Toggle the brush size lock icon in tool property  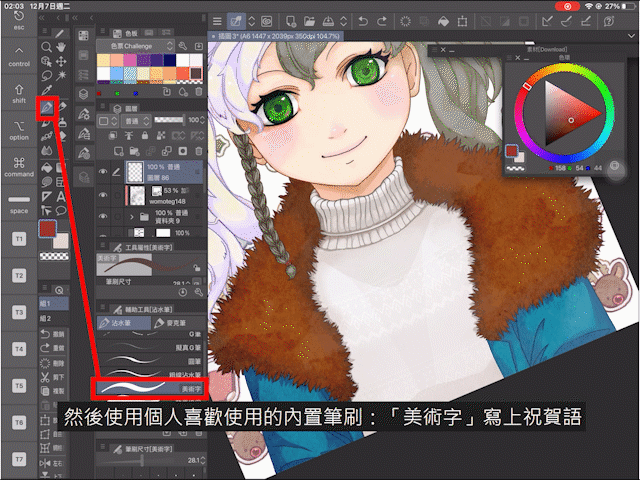(197, 268)
